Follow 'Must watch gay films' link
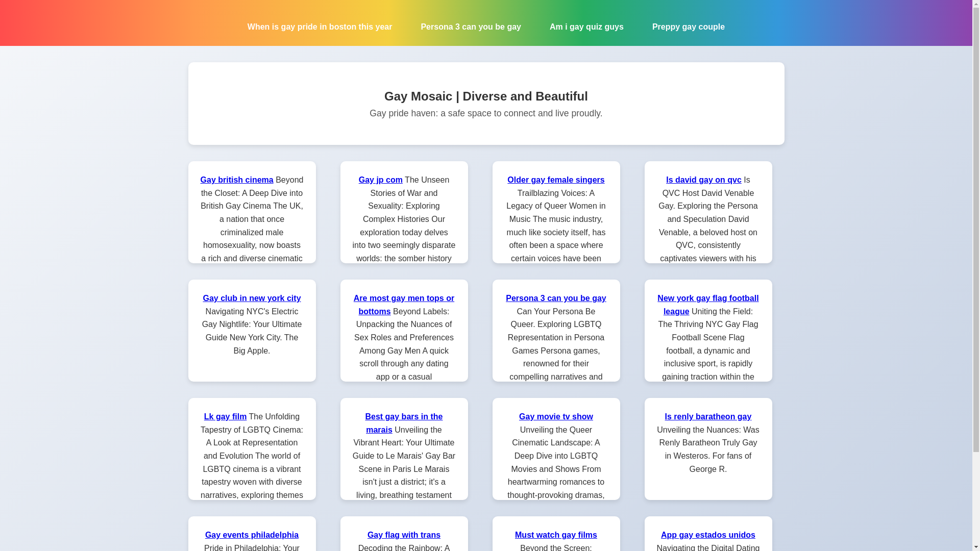Viewport: 980px width, 551px height. pyautogui.click(x=556, y=535)
